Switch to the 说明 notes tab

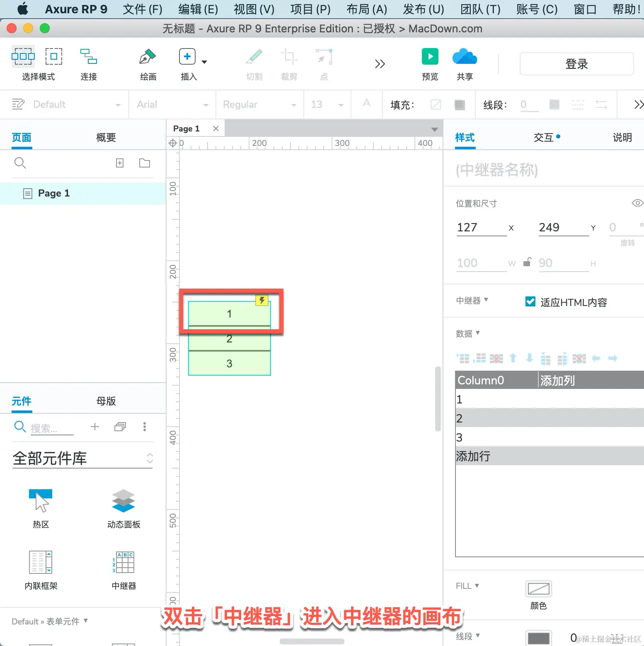pyautogui.click(x=622, y=138)
